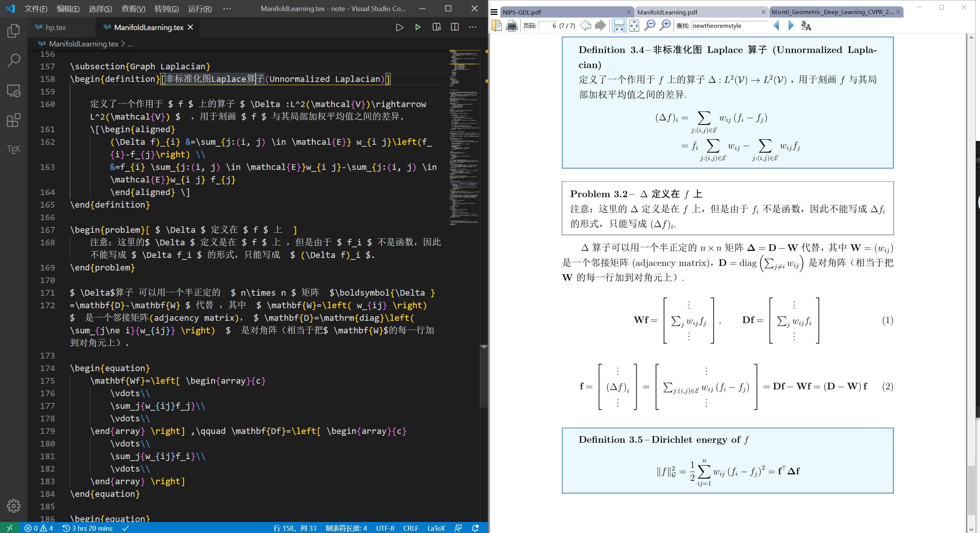Screen dimensions: 980x533
Task: Click the green Build LaTeX project button
Action: pos(418,27)
